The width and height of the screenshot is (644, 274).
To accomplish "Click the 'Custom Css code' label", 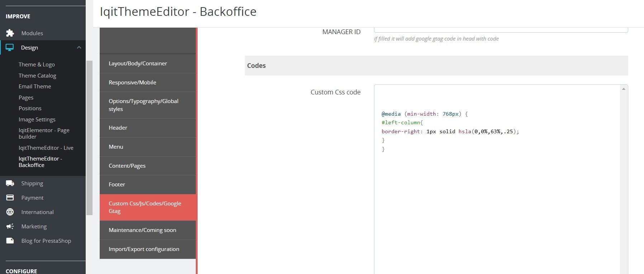I will pyautogui.click(x=336, y=92).
